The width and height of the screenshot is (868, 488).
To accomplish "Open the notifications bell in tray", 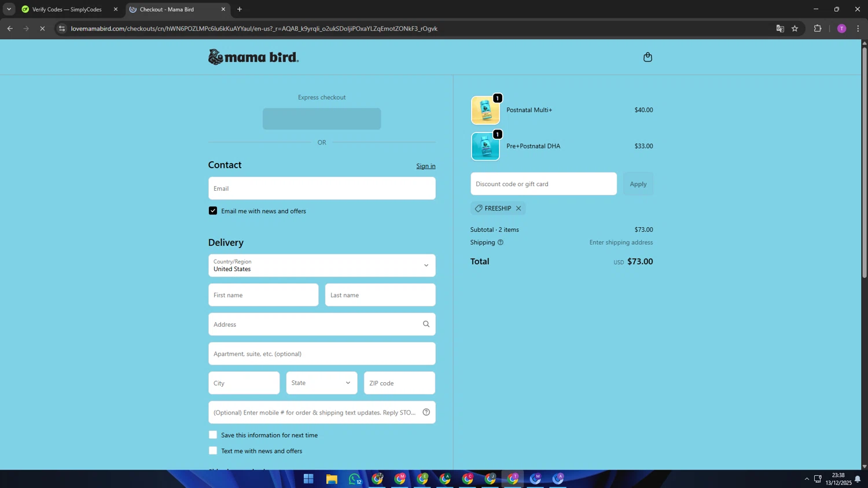I will tap(858, 479).
